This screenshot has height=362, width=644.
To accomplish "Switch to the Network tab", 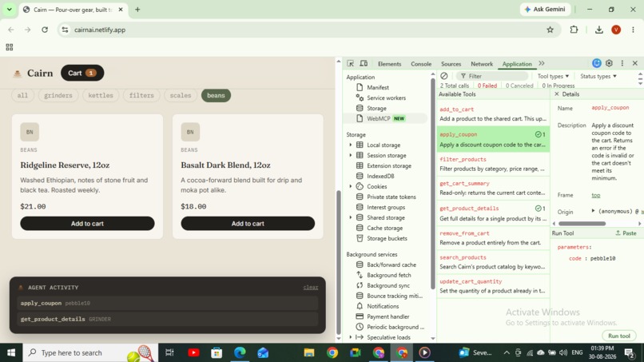I will pyautogui.click(x=482, y=64).
